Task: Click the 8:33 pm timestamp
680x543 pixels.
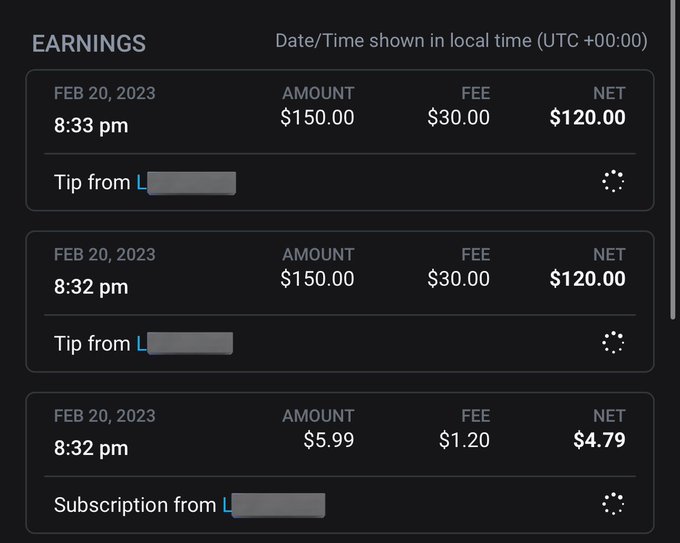Action: click(91, 126)
